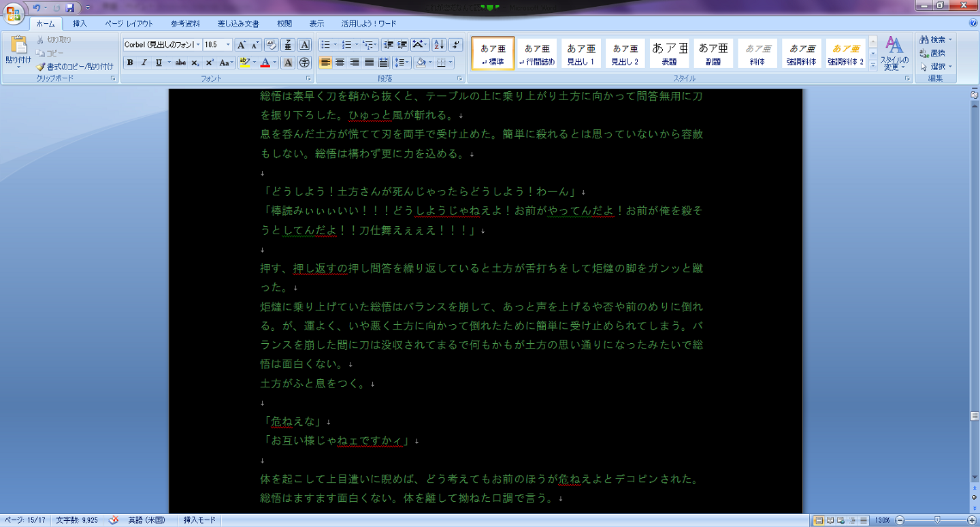Switch to Print Layout view
The image size is (980, 527).
[819, 520]
